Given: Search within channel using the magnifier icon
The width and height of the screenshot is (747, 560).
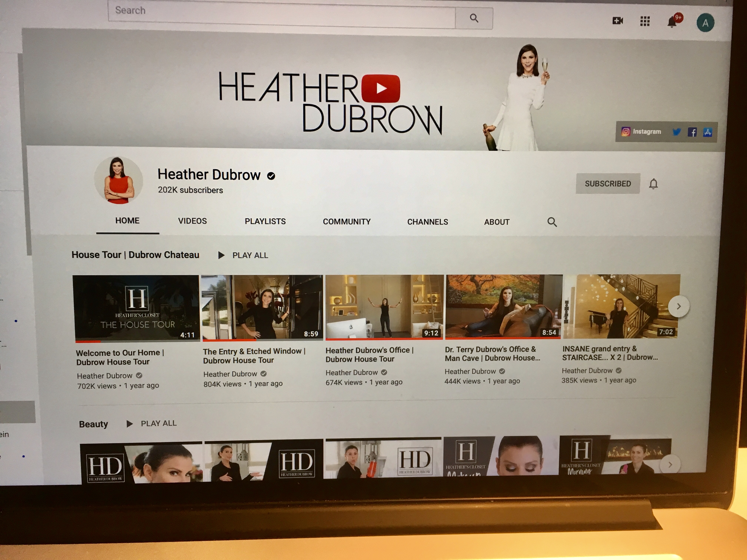Looking at the screenshot, I should [552, 222].
